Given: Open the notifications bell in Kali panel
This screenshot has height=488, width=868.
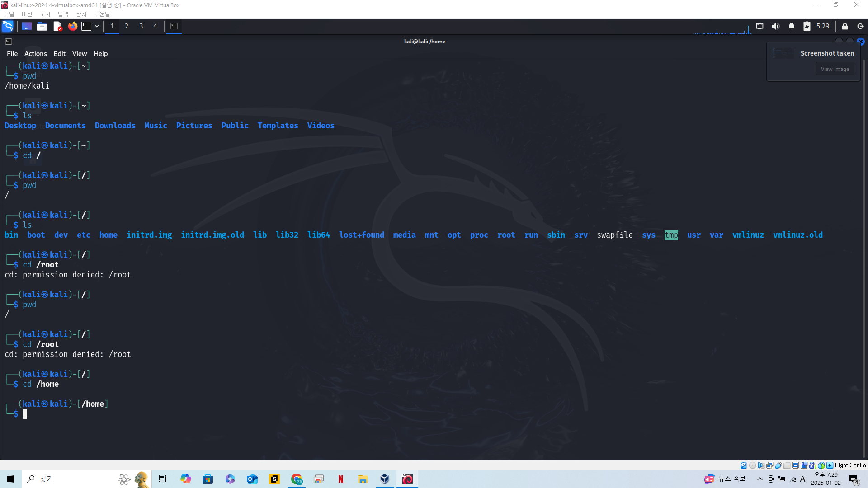Looking at the screenshot, I should point(791,26).
